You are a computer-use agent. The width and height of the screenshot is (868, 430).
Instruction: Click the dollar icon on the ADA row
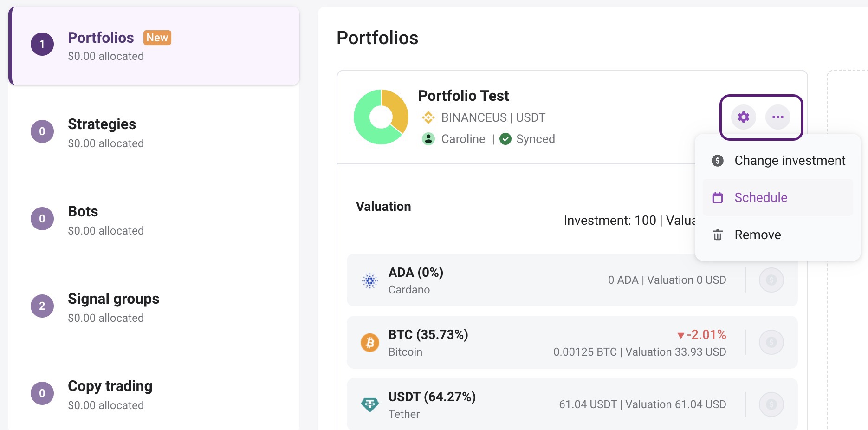771,280
